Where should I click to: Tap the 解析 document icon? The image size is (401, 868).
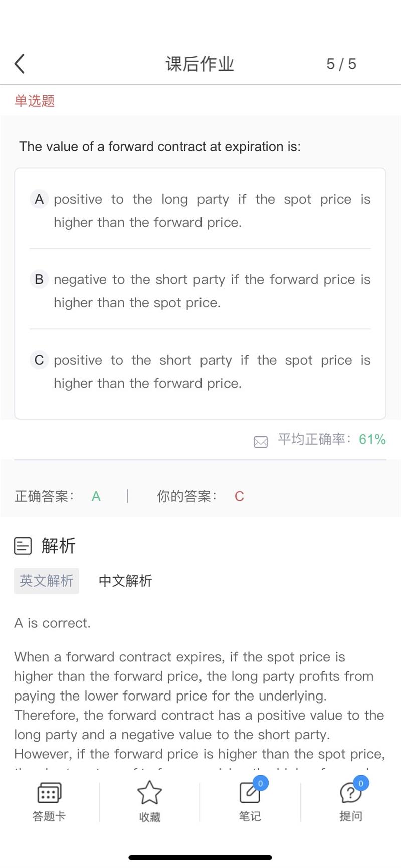click(23, 546)
